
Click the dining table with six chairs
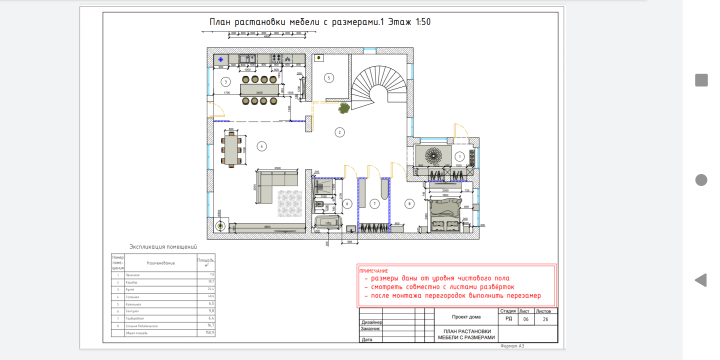pyautogui.click(x=231, y=150)
